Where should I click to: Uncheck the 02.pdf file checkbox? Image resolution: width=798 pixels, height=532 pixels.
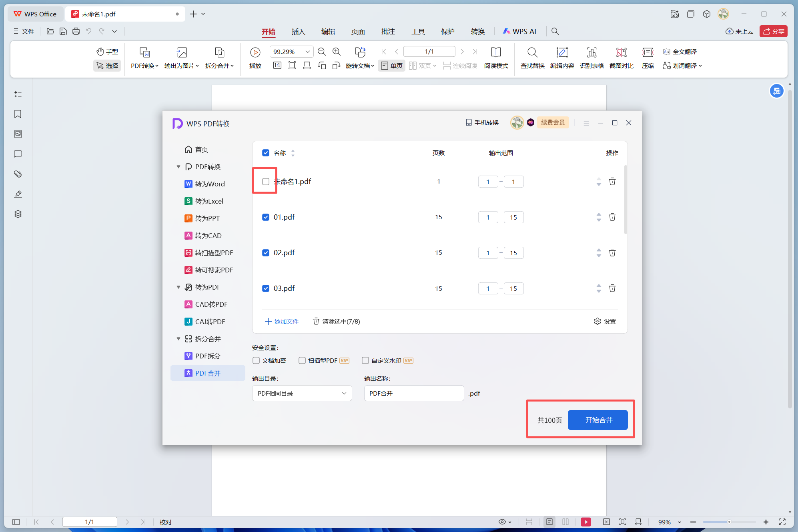pyautogui.click(x=265, y=253)
